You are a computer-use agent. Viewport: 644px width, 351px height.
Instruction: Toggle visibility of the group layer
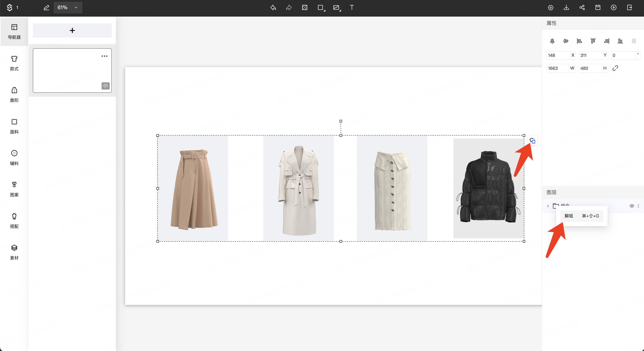pos(631,206)
